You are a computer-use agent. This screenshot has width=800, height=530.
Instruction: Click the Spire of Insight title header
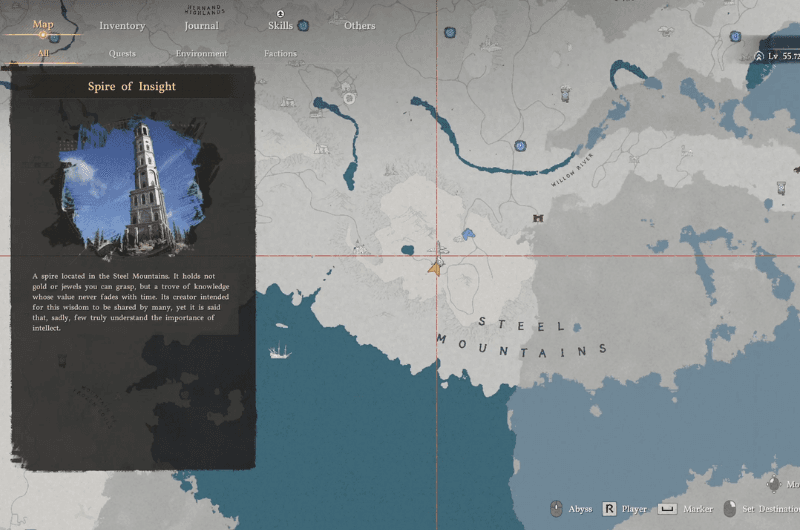[x=132, y=87]
